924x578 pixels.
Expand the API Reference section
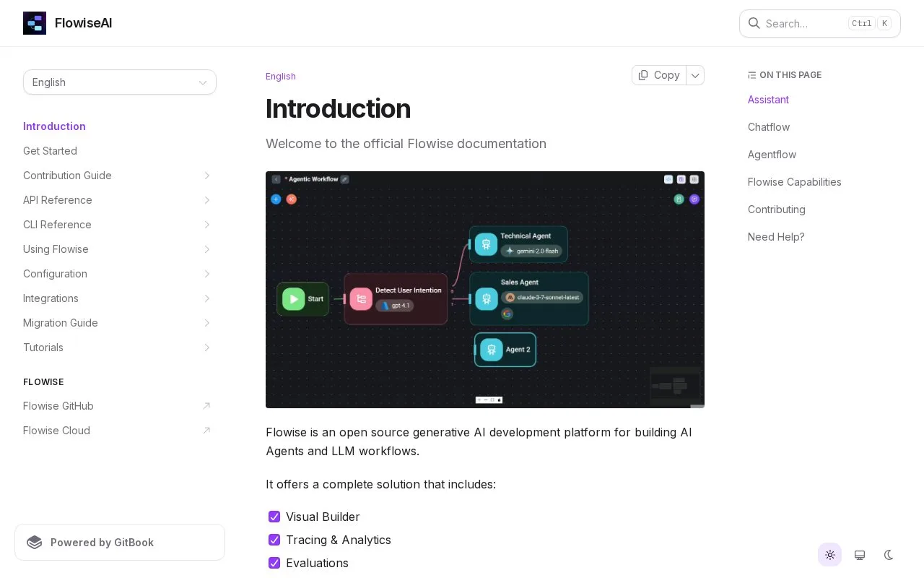click(x=206, y=200)
